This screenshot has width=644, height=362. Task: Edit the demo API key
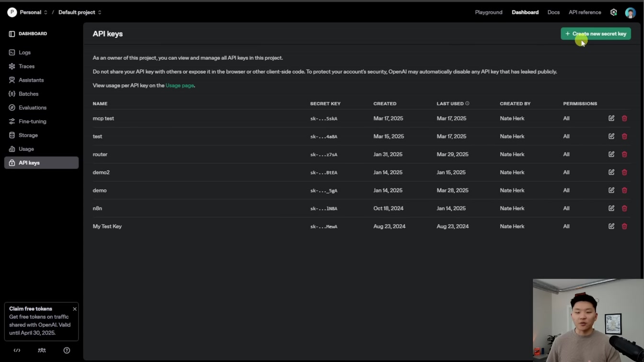coord(611,190)
